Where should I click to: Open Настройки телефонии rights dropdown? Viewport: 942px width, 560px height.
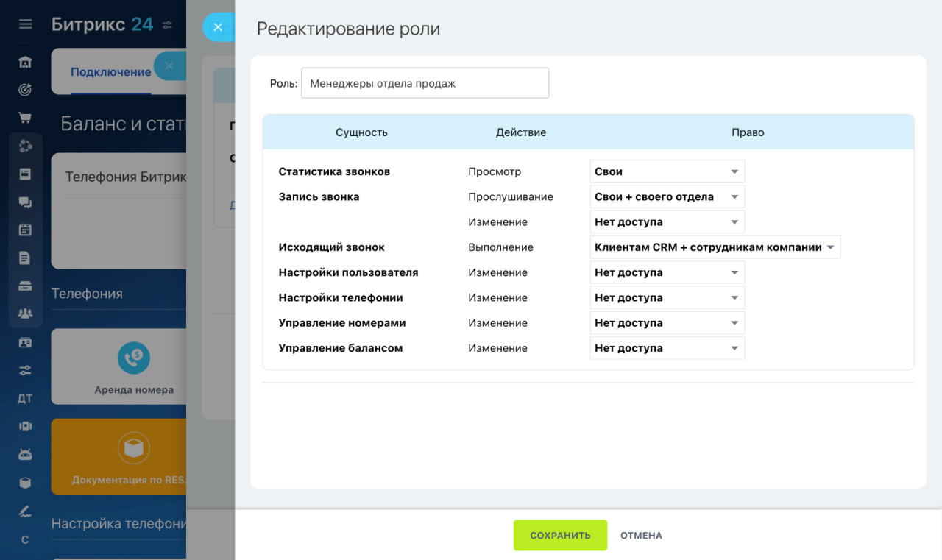click(667, 297)
